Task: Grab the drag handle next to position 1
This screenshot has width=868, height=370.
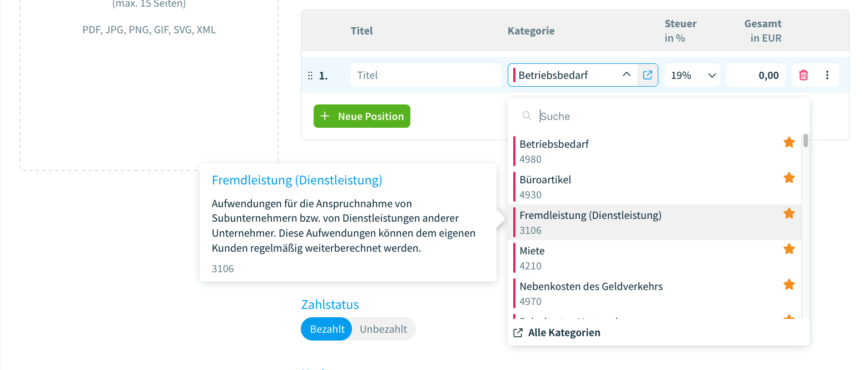Action: click(310, 75)
